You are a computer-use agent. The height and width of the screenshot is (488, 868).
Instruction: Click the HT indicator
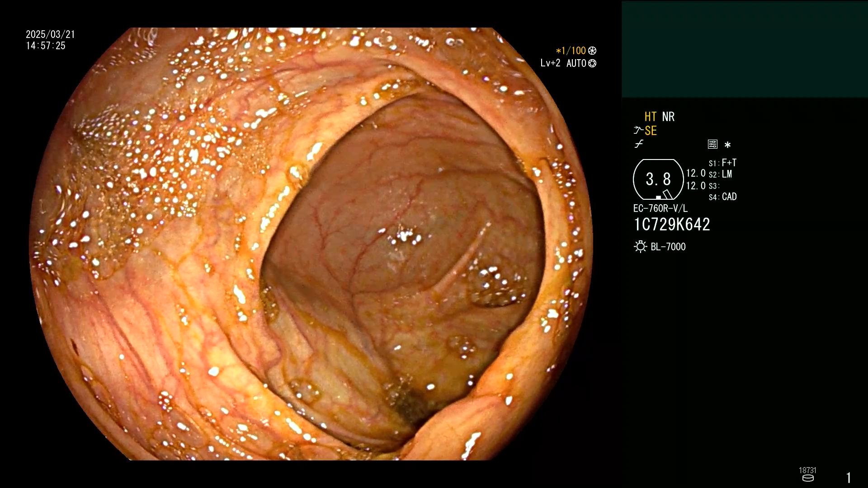(x=650, y=117)
